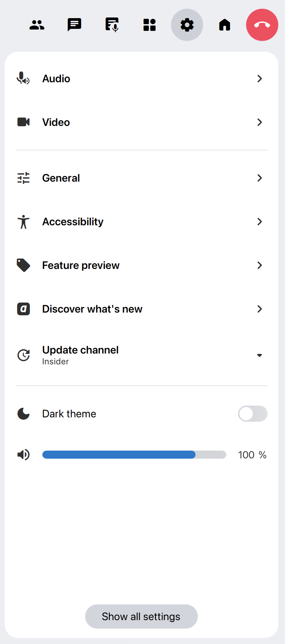
Task: Click the volume speaker icon
Action: pos(23,455)
